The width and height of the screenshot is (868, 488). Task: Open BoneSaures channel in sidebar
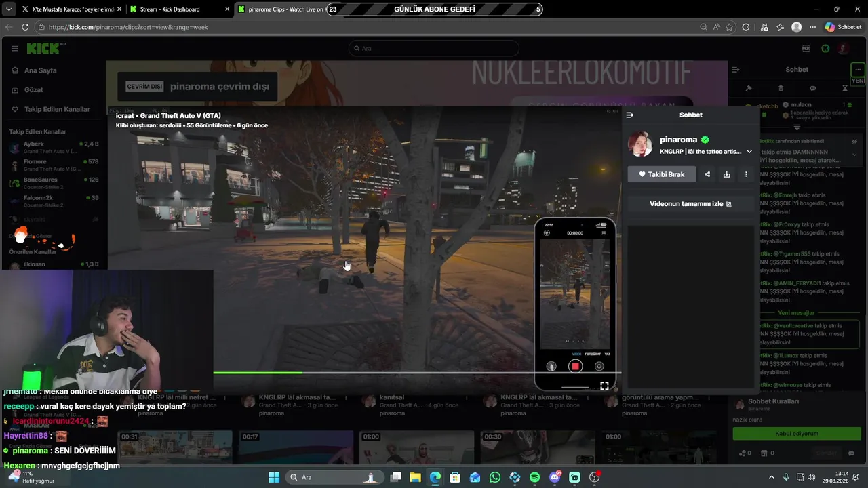click(x=53, y=183)
